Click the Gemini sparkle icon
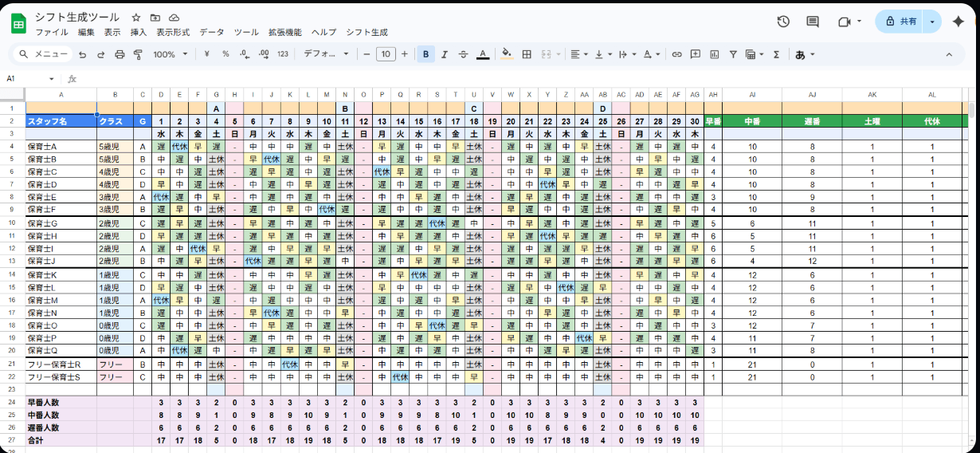 tap(958, 22)
